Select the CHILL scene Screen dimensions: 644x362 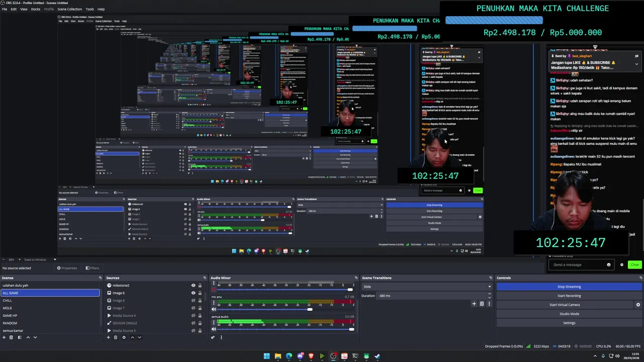50,301
